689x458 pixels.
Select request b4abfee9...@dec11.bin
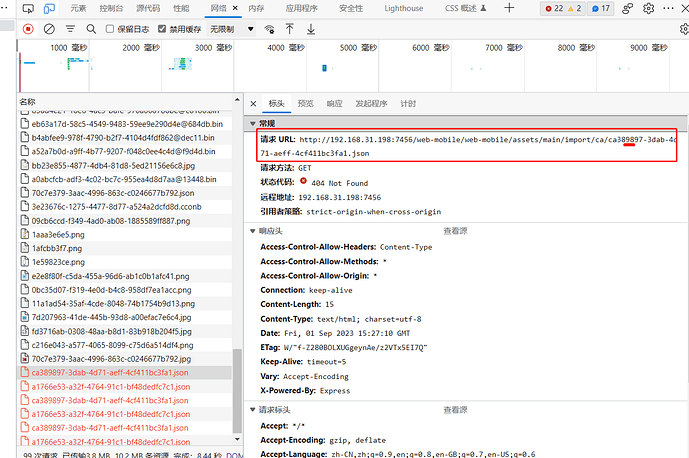(x=125, y=138)
